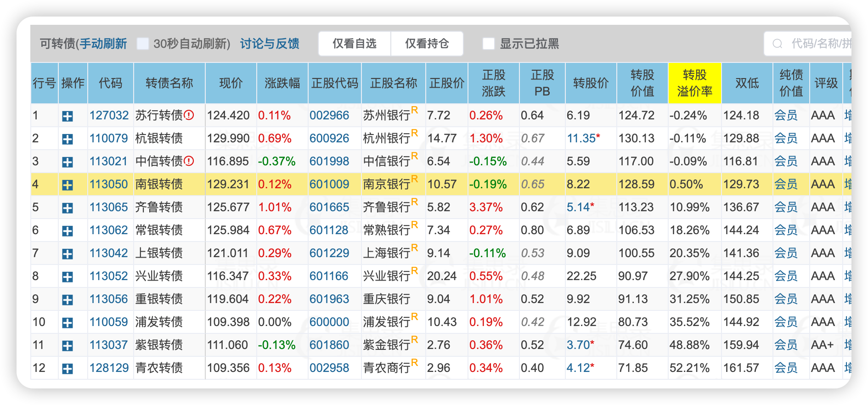Sort by 双低 column header
Viewport: 868px width, 405px height.
(x=747, y=83)
